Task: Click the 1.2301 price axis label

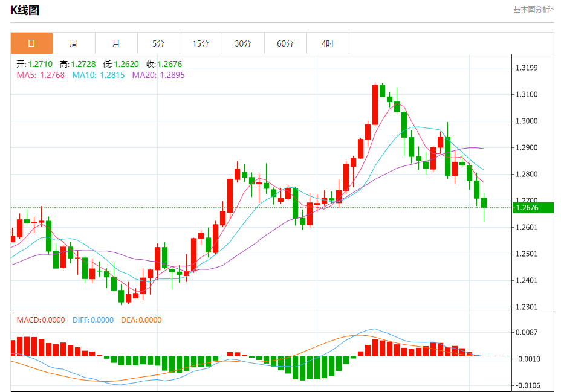Action: point(527,307)
